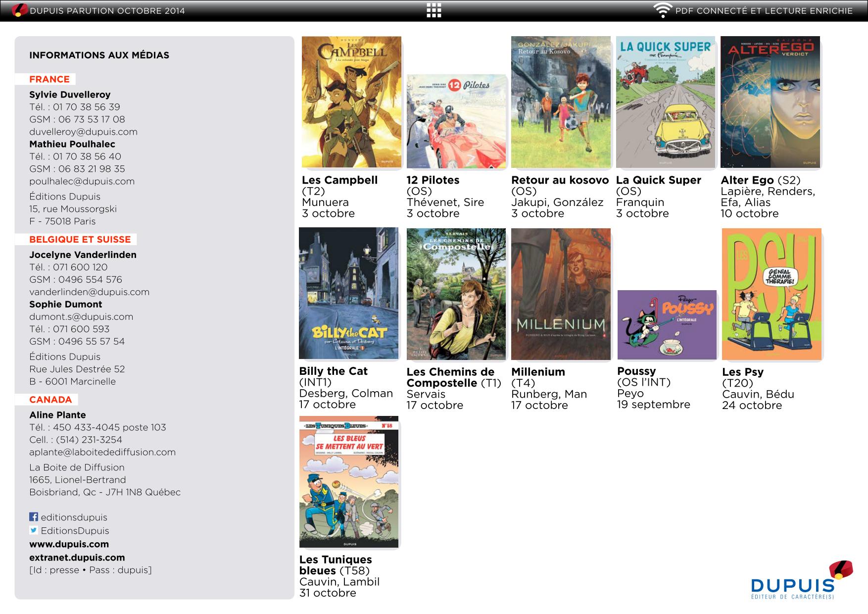The height and width of the screenshot is (614, 868).
Task: Click vanderlinden@dupuis.com email address
Action: (89, 292)
